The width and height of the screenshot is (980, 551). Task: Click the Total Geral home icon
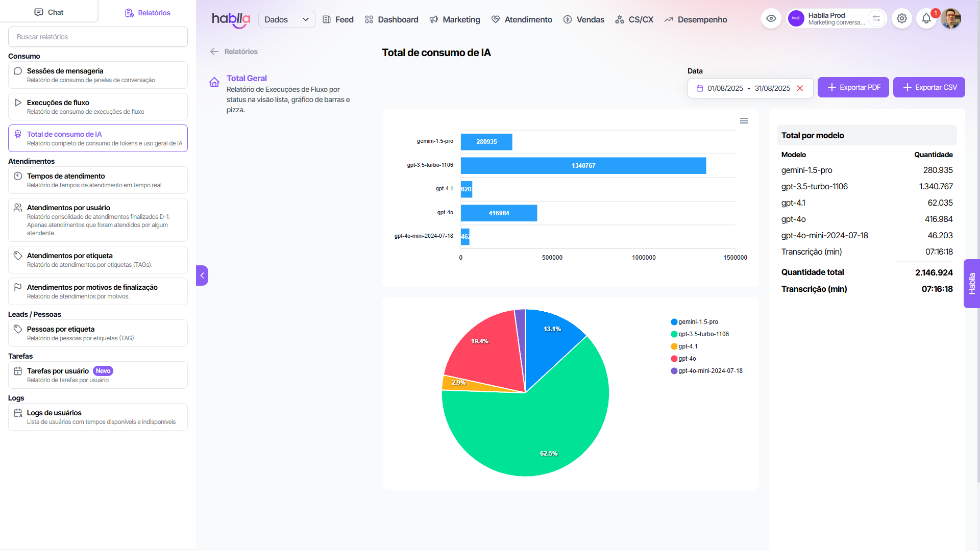[214, 82]
